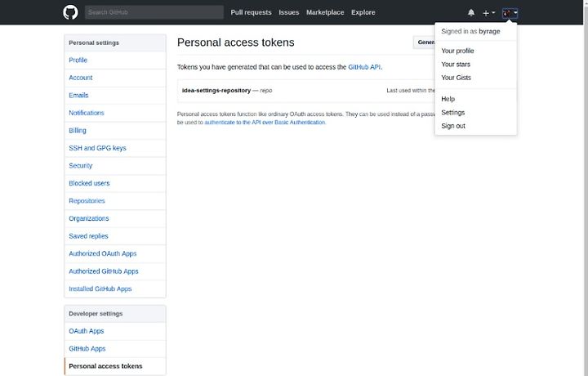Open the notifications bell
Viewport: 588px width, 376px height.
[x=471, y=13]
